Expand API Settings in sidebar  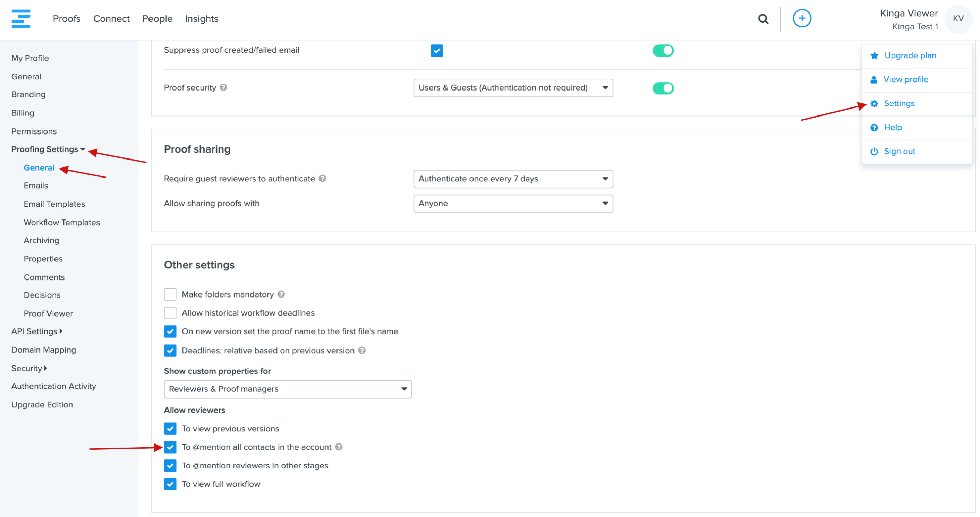pos(37,331)
